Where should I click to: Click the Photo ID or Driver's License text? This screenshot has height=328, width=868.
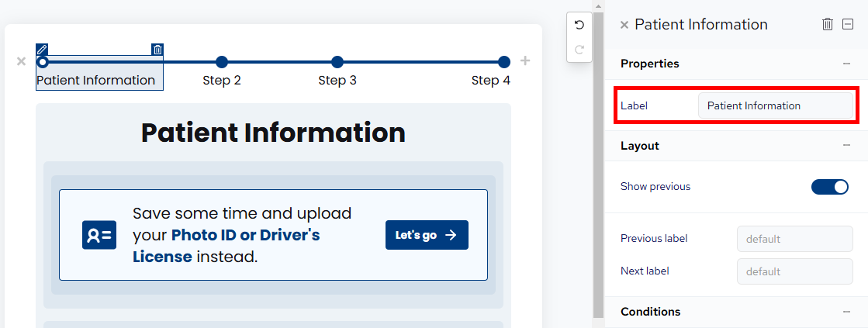pos(227,246)
